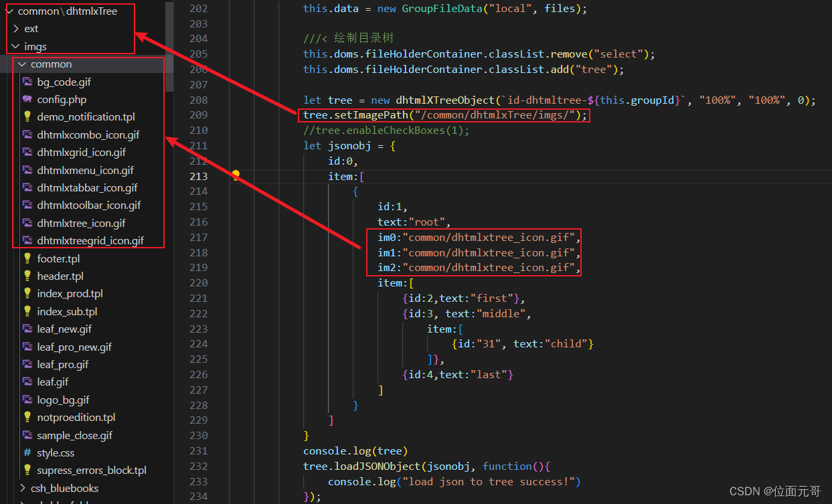The image size is (832, 504).
Task: Select the header.tpl file
Action: [x=60, y=276]
